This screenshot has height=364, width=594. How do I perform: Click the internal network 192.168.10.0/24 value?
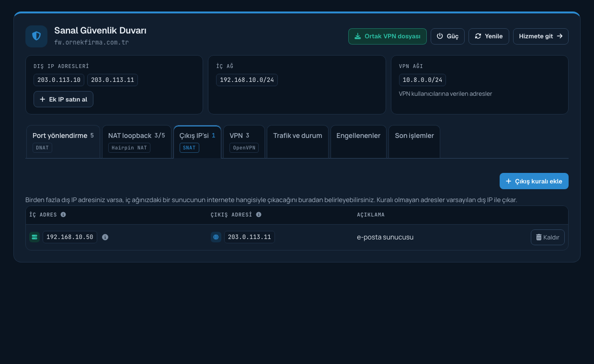[x=247, y=80]
